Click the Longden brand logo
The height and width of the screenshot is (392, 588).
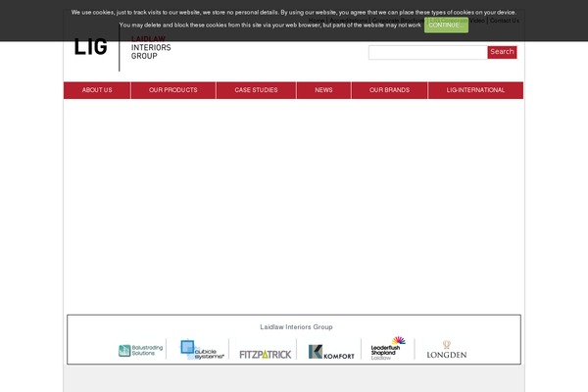tap(446, 350)
